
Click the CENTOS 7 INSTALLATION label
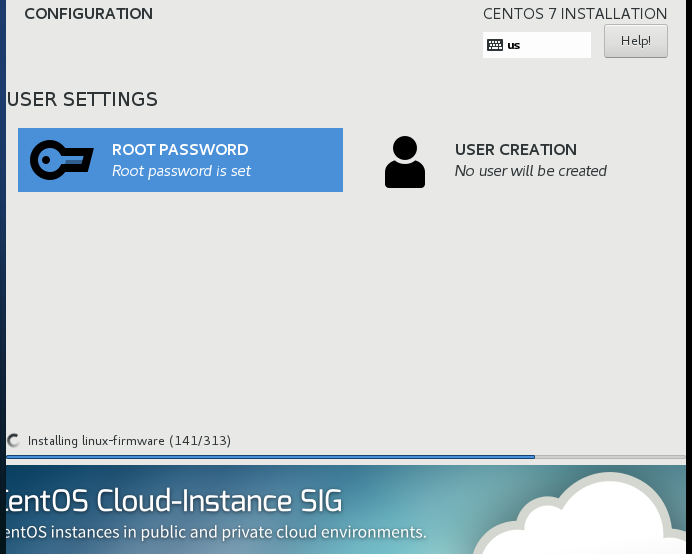575,14
